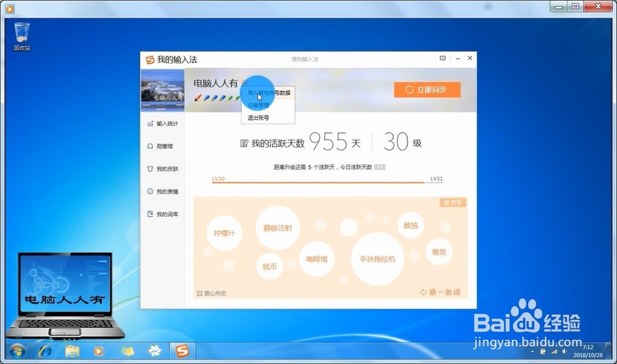Image resolution: width=617 pixels, height=364 pixels.
Task: Select the 雅致 word bubble
Action: (x=439, y=252)
